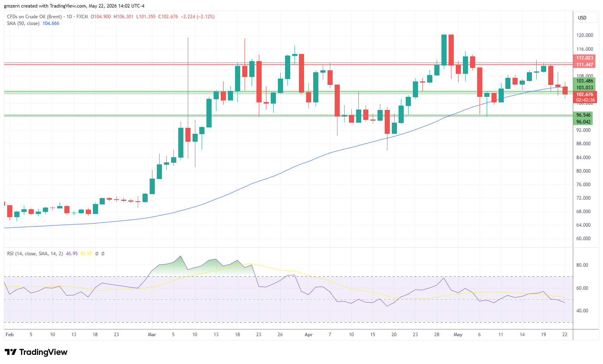Click the 'Mar' label on time axis

152,335
